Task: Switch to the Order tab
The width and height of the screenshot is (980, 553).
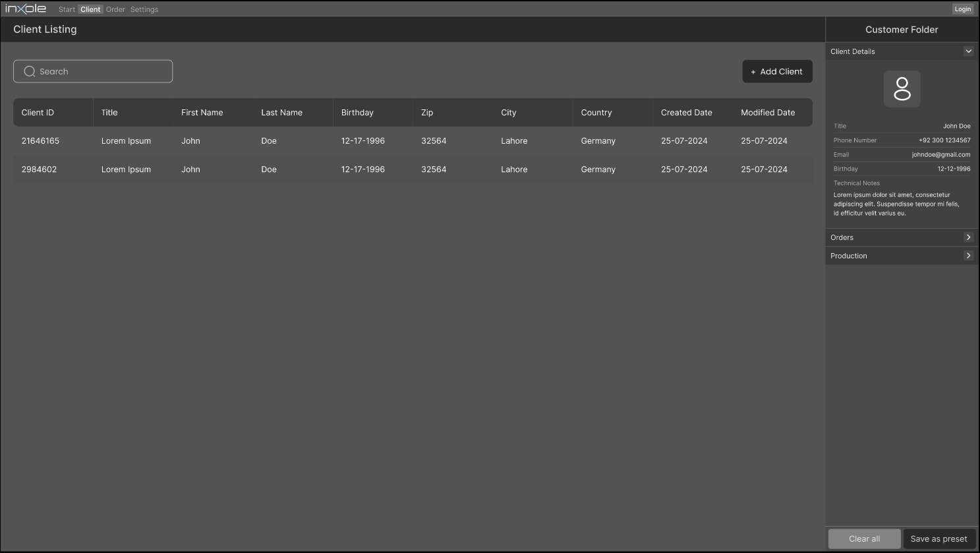Action: click(115, 9)
